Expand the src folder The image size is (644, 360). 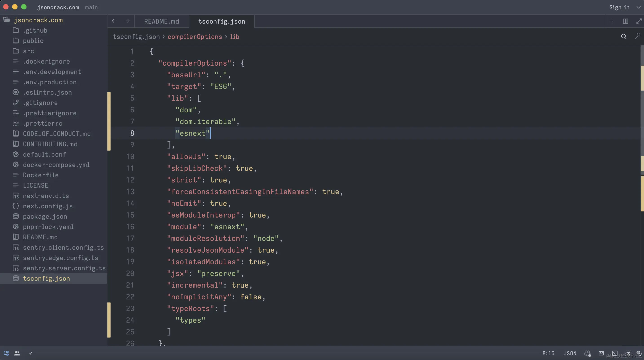tap(28, 51)
